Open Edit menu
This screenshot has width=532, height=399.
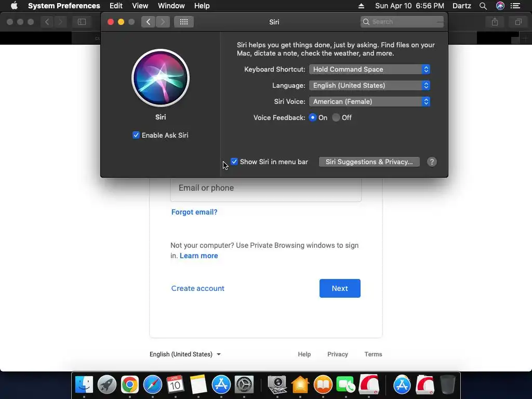coord(116,6)
